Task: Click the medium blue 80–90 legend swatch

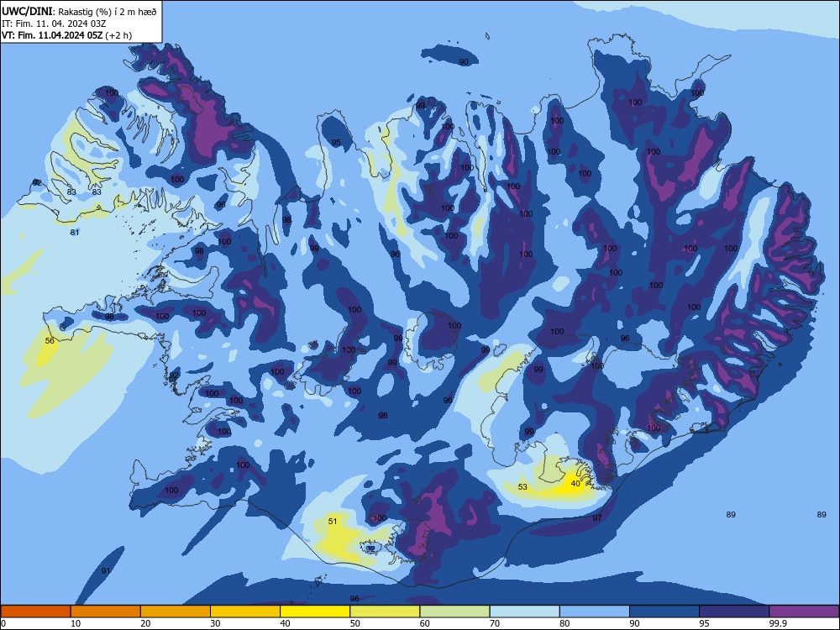Action: (x=595, y=612)
